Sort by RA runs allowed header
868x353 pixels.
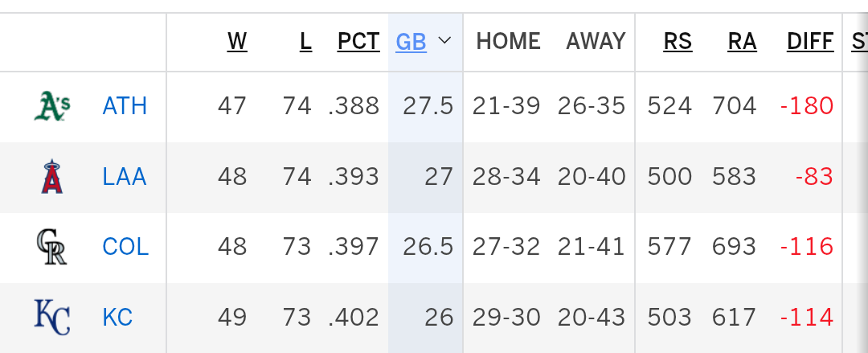click(742, 42)
